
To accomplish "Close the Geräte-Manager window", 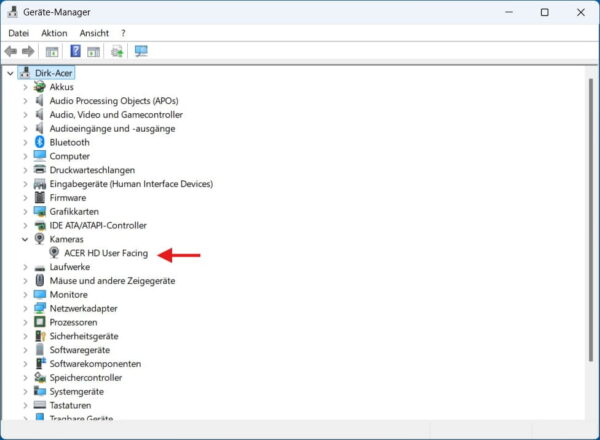I will point(580,12).
